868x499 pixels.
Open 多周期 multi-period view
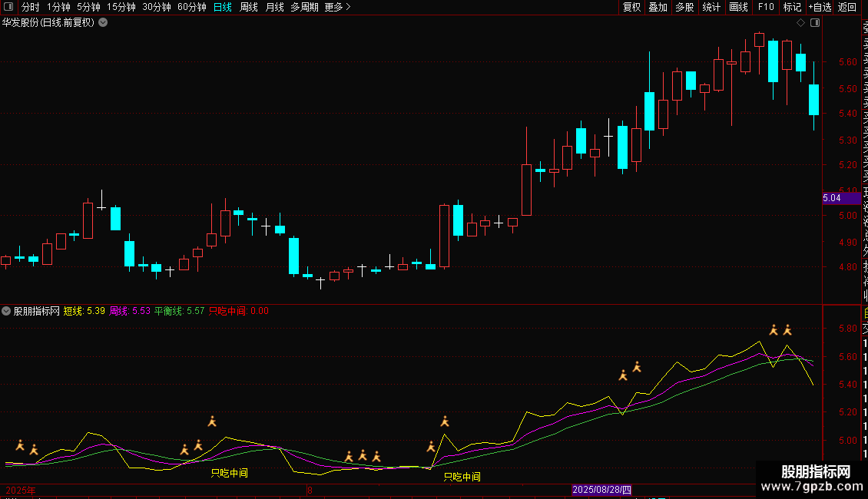click(x=304, y=7)
